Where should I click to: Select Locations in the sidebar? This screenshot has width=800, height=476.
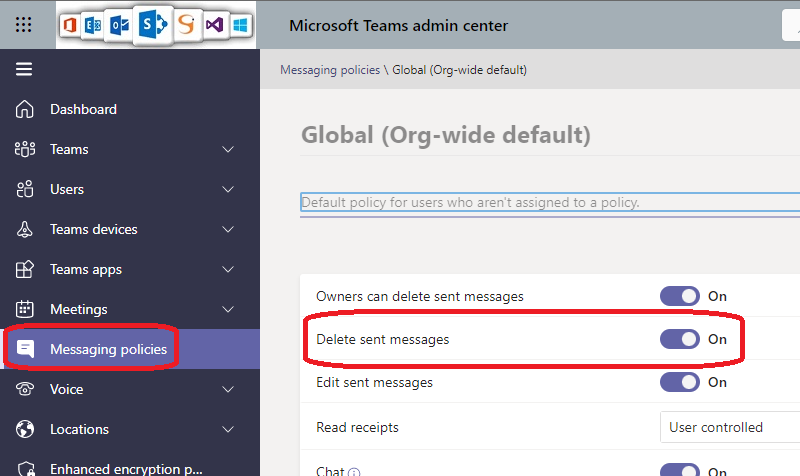[x=79, y=429]
